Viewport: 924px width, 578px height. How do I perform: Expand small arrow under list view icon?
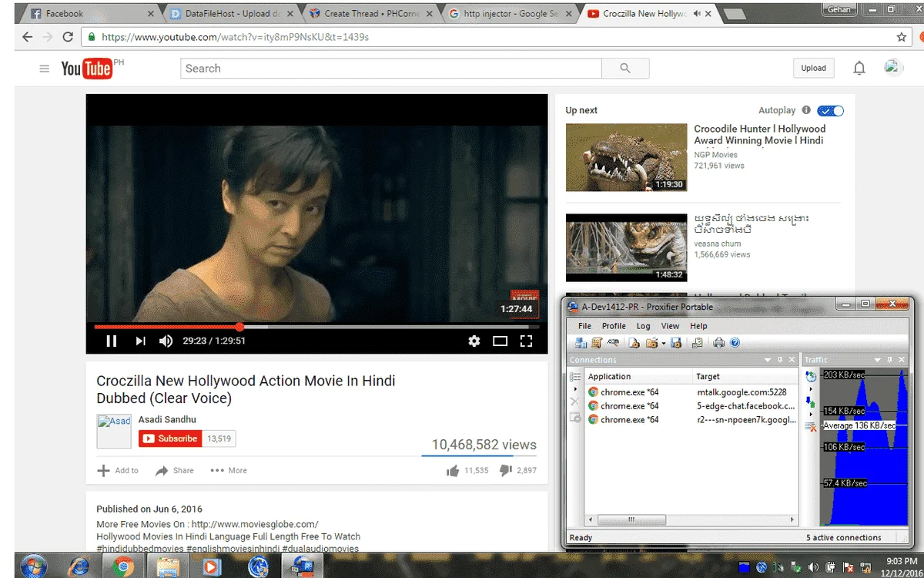pos(575,389)
